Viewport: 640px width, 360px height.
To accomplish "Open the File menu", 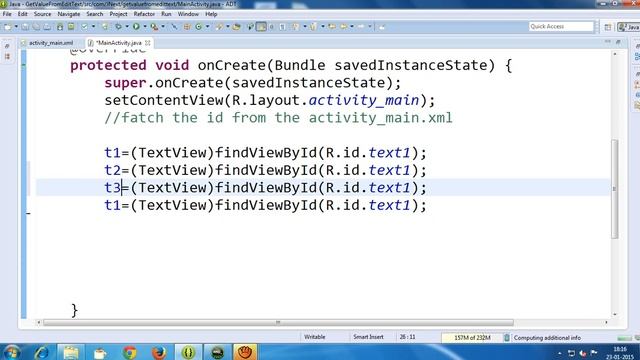I will tap(7, 14).
